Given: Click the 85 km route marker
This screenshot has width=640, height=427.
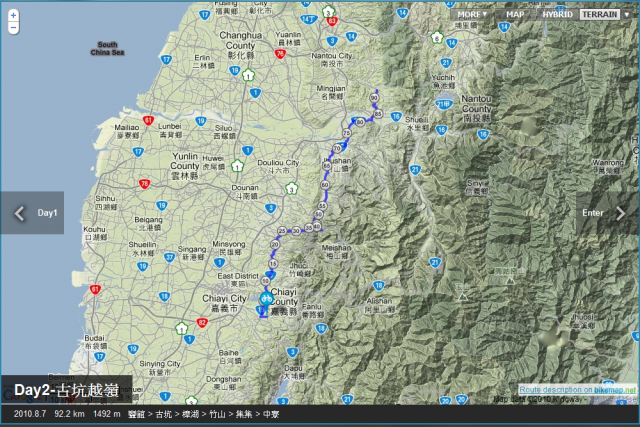Looking at the screenshot, I should 378,114.
